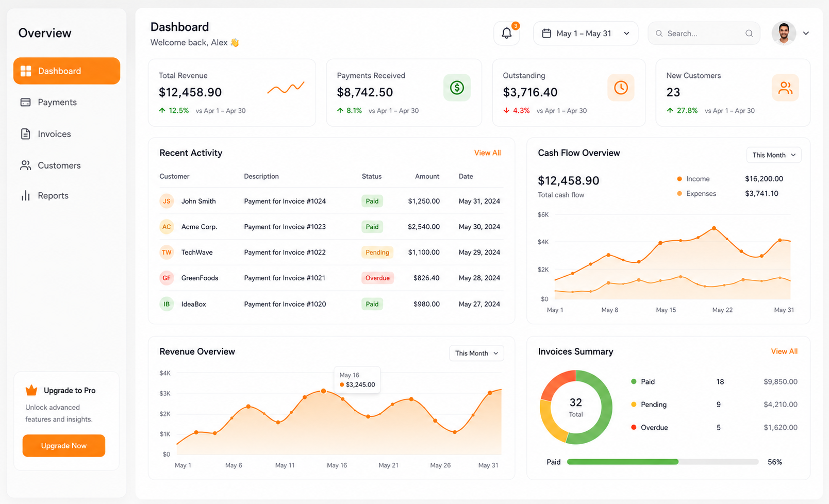The image size is (829, 504).
Task: Click Payment for Invoice #1020 description
Action: (285, 304)
